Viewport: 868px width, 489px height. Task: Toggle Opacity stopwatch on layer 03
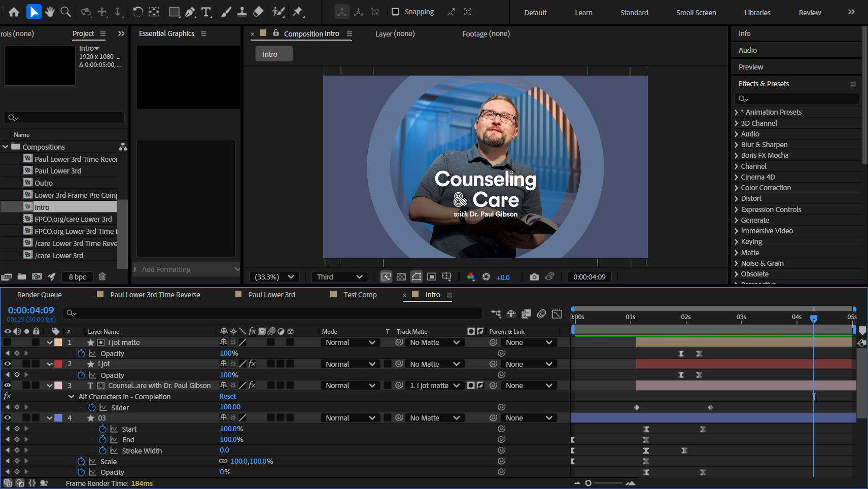[x=81, y=472]
